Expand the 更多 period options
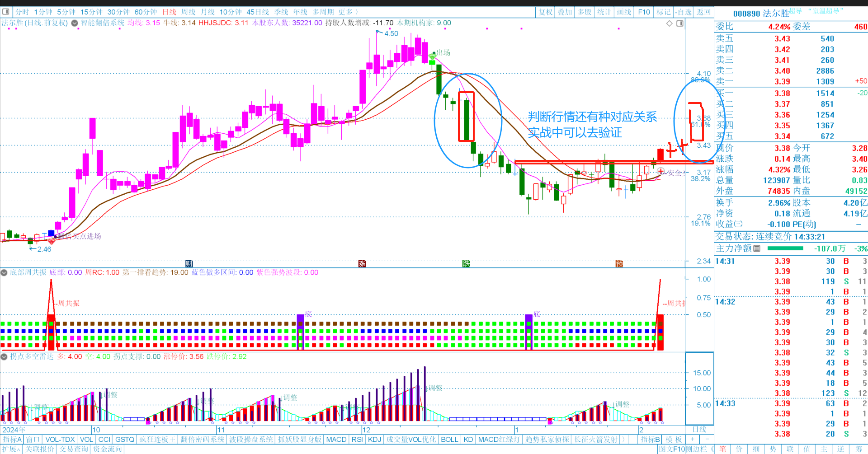 coord(348,12)
